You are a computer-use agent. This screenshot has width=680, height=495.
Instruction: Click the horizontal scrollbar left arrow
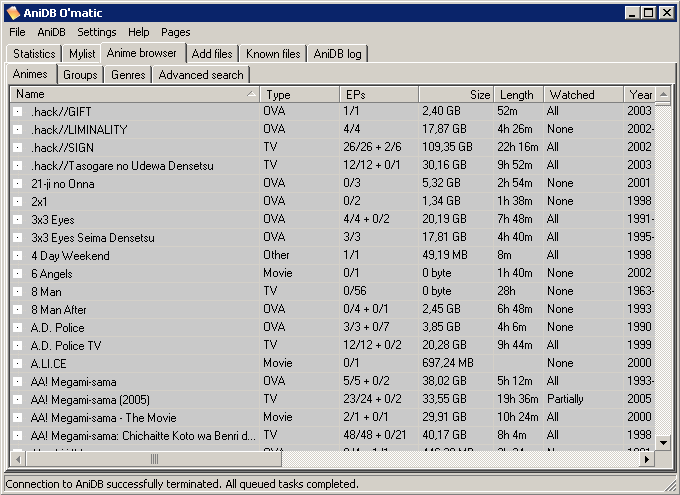(18, 459)
